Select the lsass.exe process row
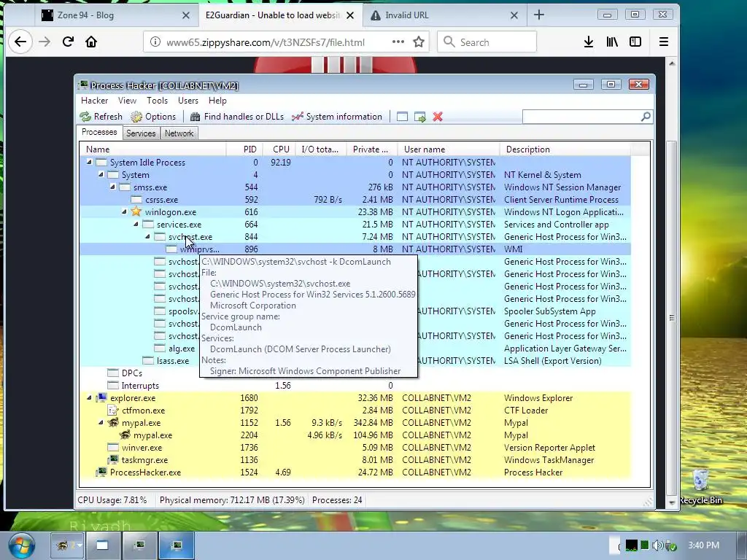The height and width of the screenshot is (560, 747). tap(355, 360)
